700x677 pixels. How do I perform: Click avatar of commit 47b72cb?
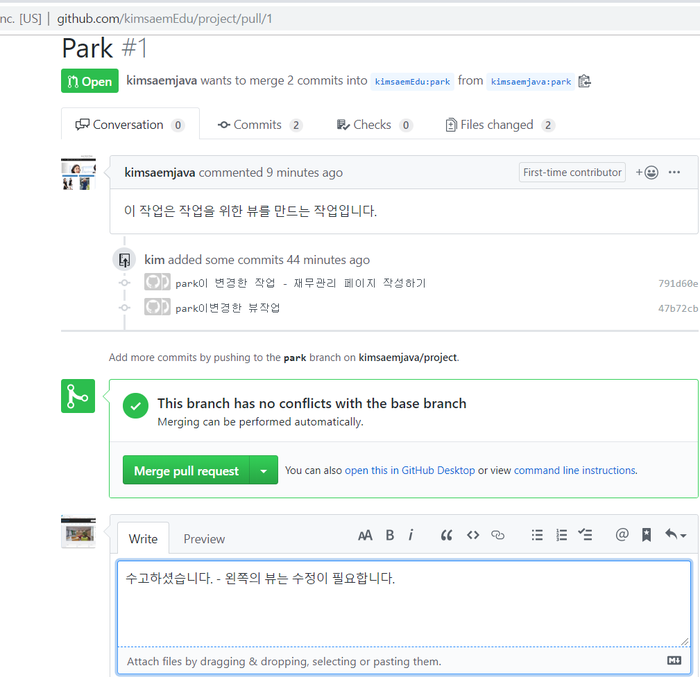pyautogui.click(x=157, y=308)
